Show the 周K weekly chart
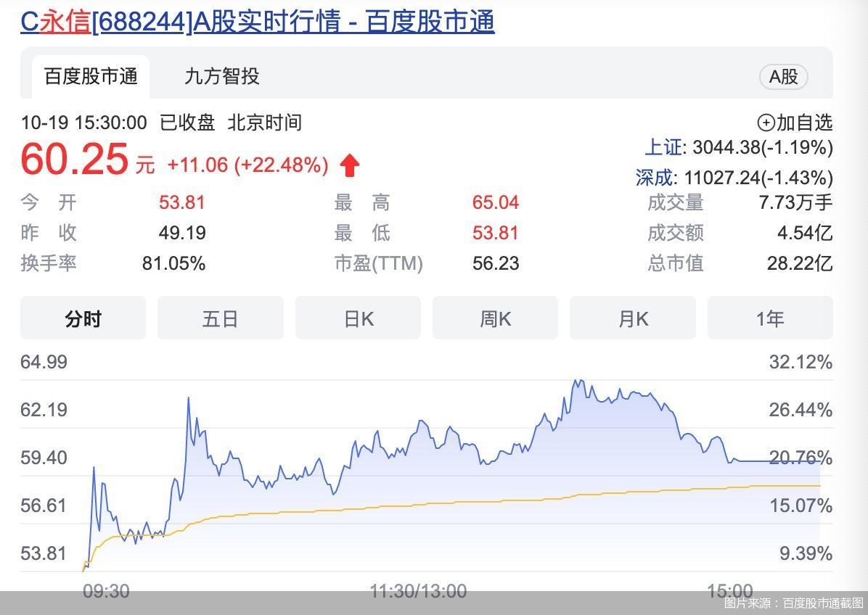The width and height of the screenshot is (868, 615). click(x=495, y=318)
